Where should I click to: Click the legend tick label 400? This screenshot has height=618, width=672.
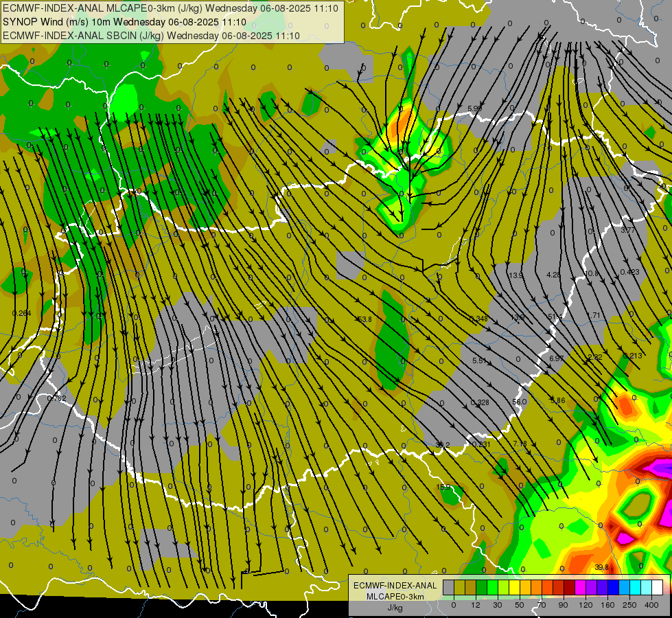click(651, 605)
